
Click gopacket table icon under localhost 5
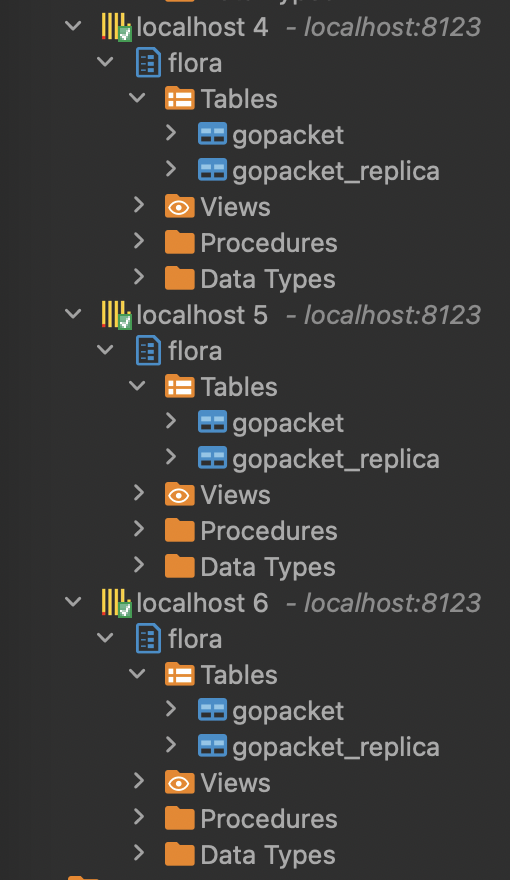click(x=213, y=422)
